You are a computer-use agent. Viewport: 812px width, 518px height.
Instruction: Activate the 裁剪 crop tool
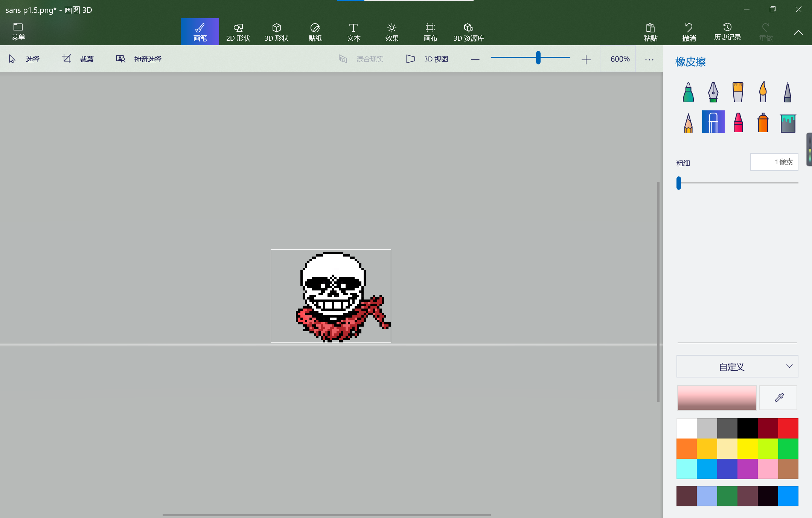click(78, 59)
